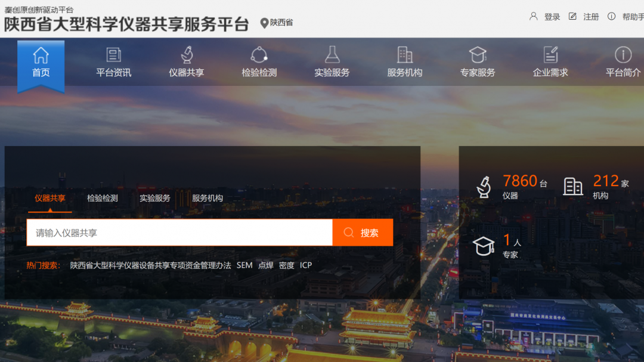Screen dimensions: 644x362
Task: Click the 平台简介 info icon
Action: click(x=623, y=55)
